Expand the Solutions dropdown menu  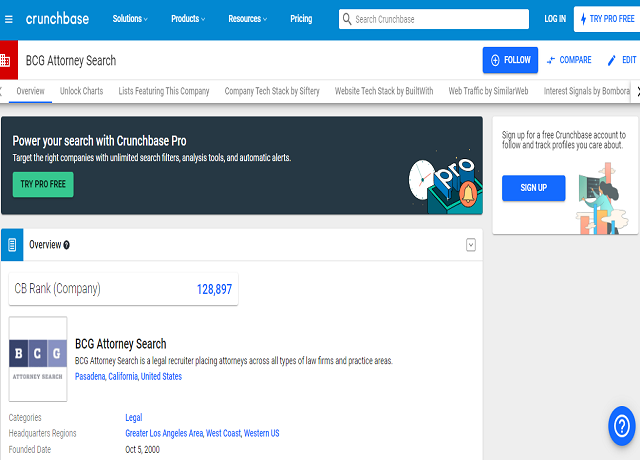point(130,19)
